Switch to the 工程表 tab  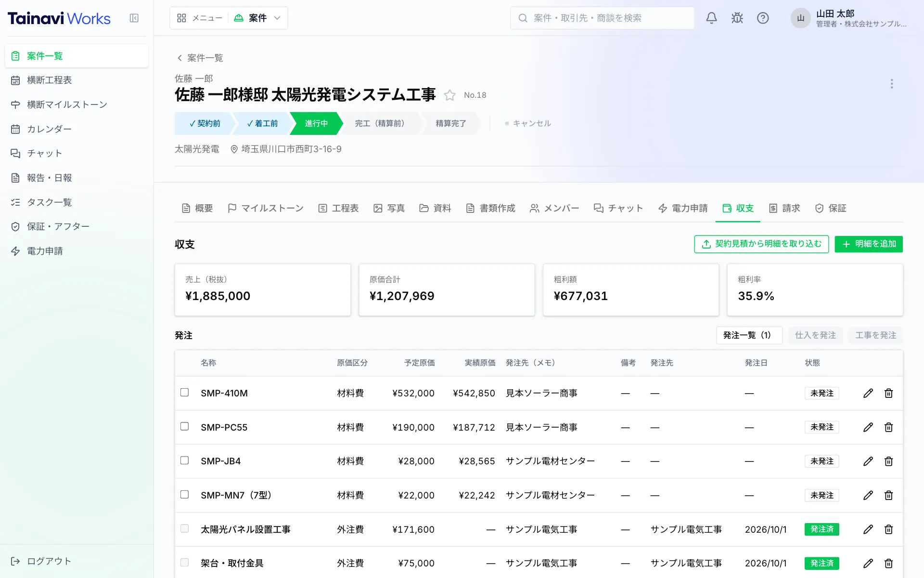338,208
